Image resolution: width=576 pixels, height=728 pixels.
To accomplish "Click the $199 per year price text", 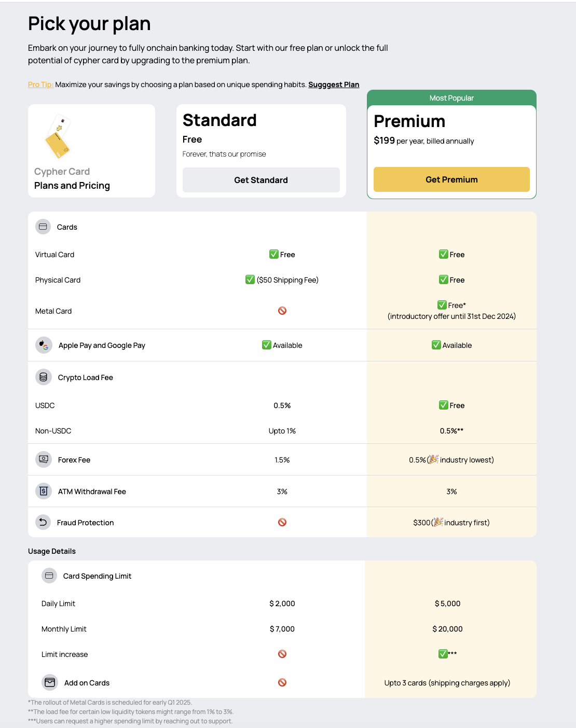I will (x=424, y=141).
